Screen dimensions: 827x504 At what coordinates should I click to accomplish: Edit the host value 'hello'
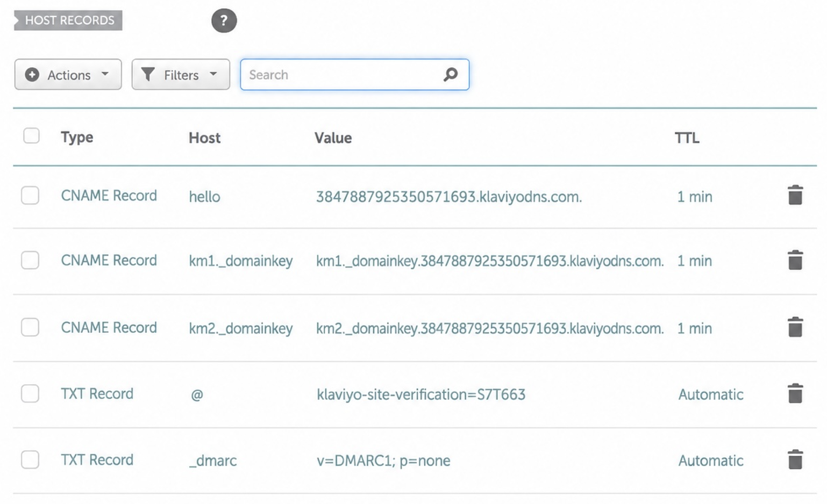tap(204, 197)
